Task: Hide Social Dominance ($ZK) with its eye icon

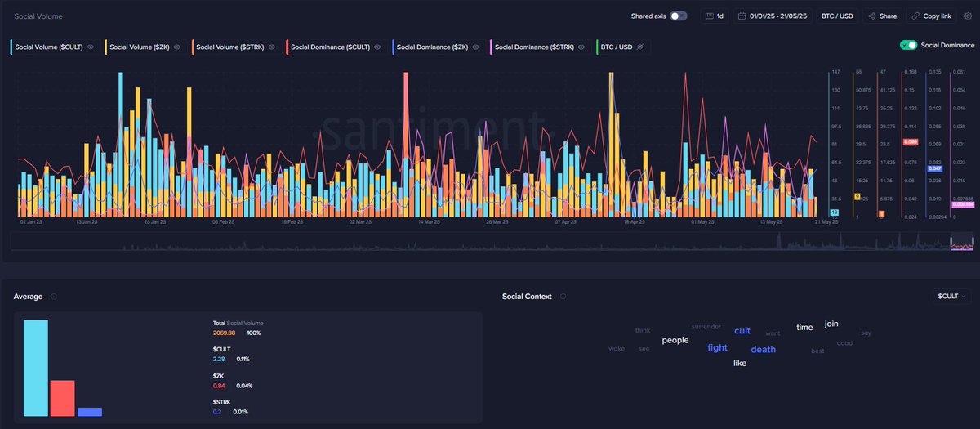Action: pyautogui.click(x=476, y=47)
